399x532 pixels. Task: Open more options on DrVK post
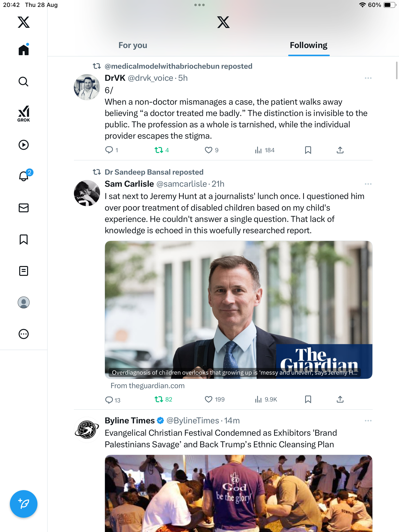click(x=368, y=78)
